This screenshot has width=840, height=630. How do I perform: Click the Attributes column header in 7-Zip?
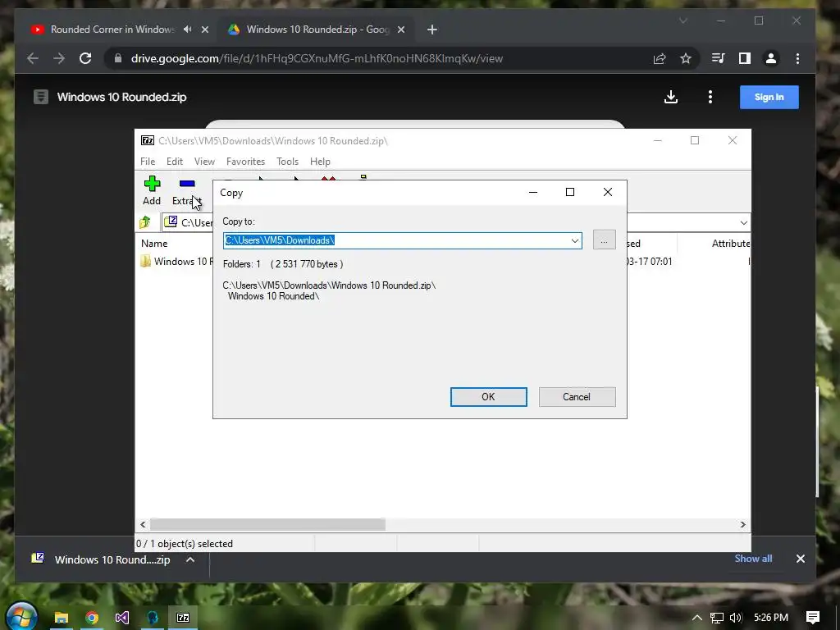click(x=730, y=243)
